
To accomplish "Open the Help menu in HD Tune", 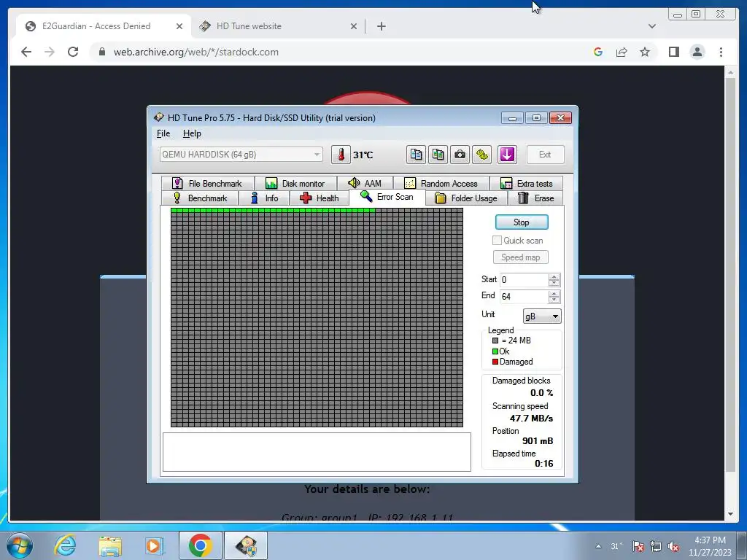I will [x=192, y=134].
